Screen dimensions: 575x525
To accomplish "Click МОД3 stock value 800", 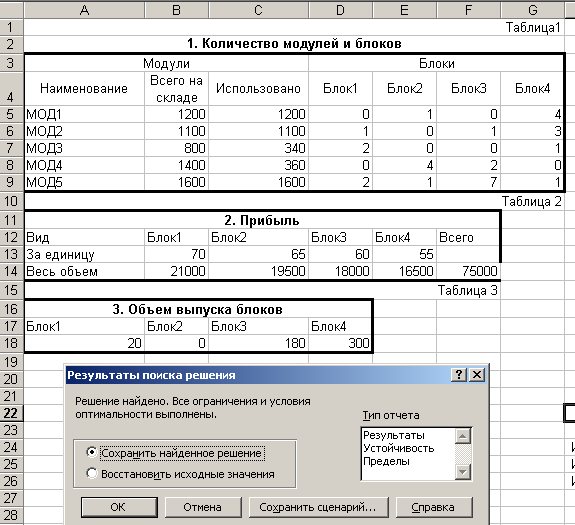I will [176, 148].
